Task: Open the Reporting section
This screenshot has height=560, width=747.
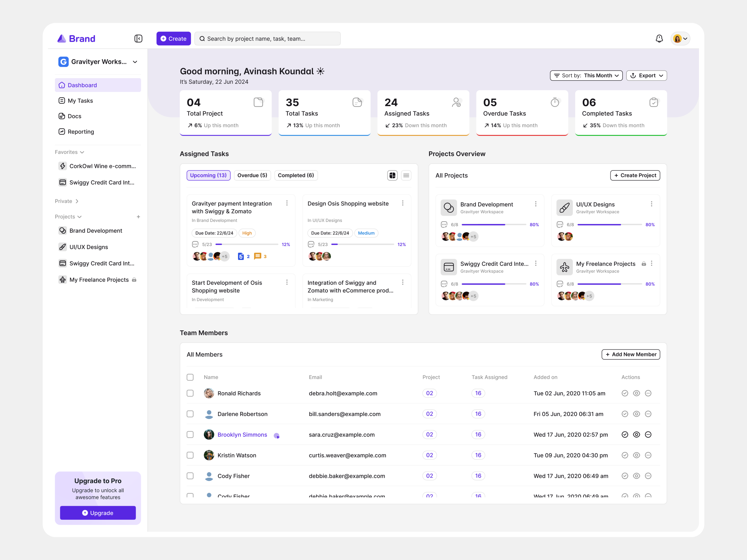Action: pyautogui.click(x=81, y=132)
